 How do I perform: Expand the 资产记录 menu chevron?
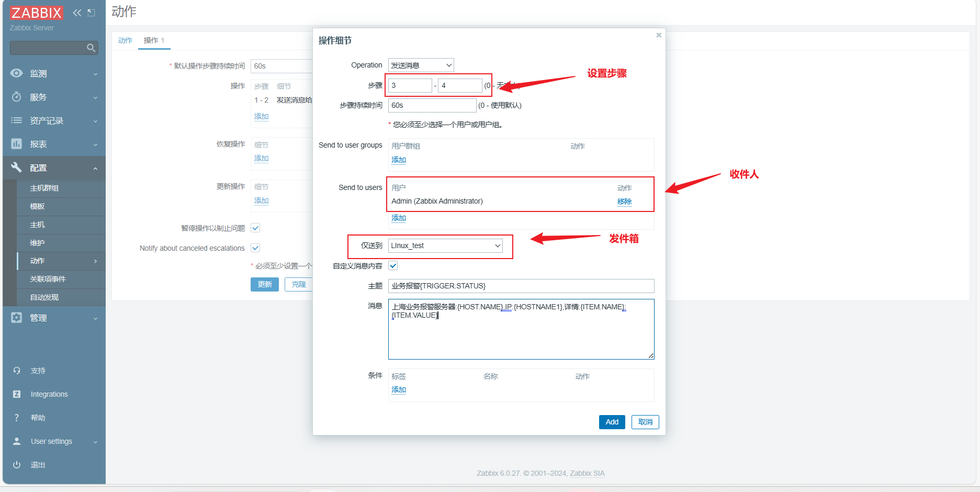coord(95,121)
